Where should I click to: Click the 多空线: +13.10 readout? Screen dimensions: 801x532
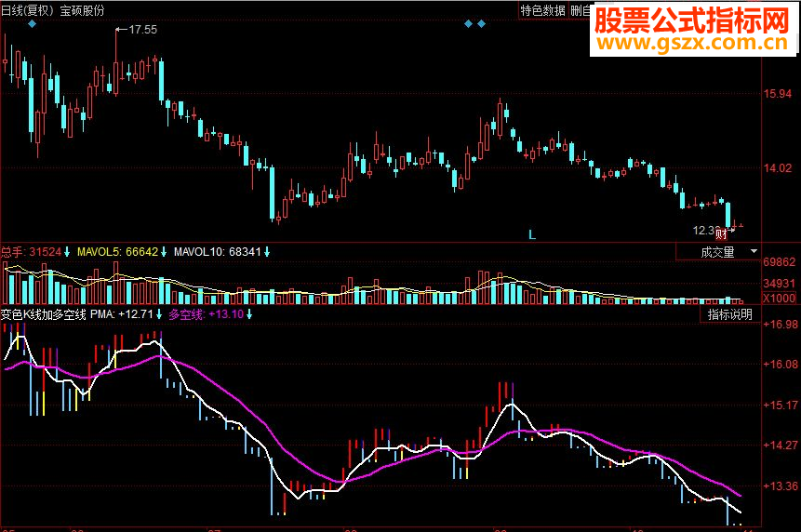[x=207, y=314]
